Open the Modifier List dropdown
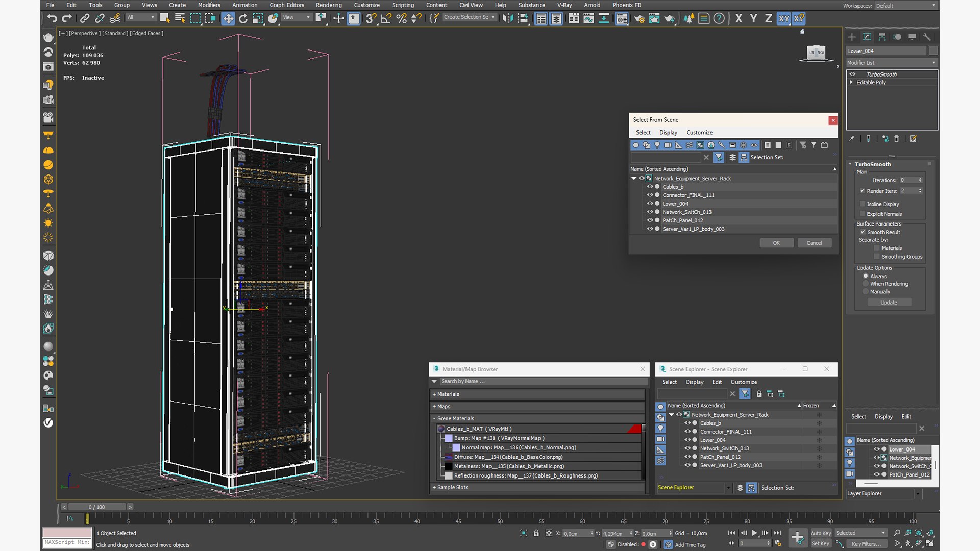The height and width of the screenshot is (551, 980). (892, 63)
